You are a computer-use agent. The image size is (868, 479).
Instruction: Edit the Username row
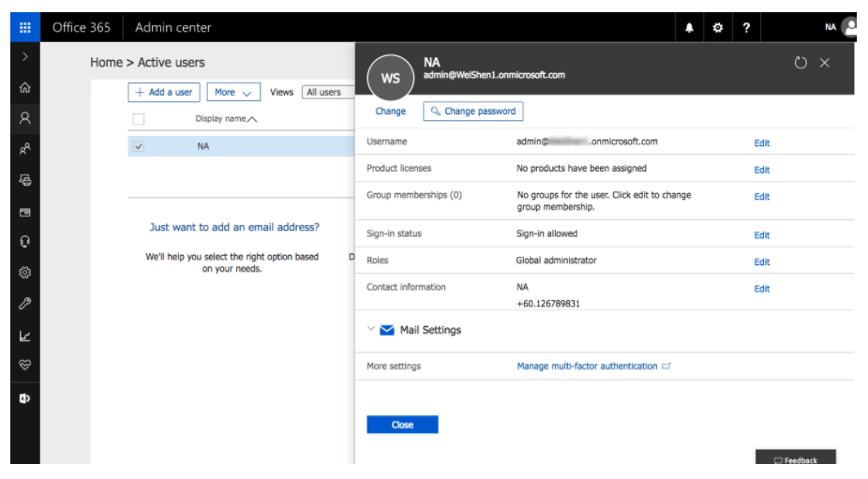[x=762, y=142]
